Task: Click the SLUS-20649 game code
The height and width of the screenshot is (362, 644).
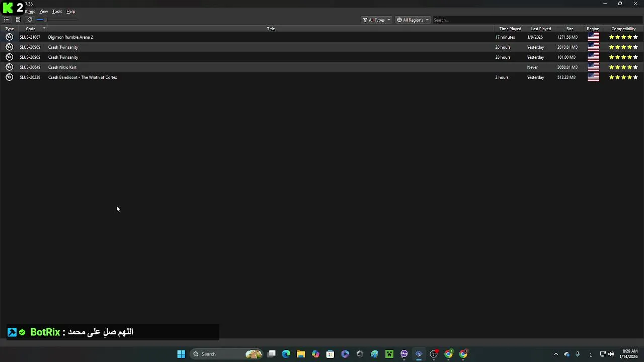Action: [x=30, y=67]
